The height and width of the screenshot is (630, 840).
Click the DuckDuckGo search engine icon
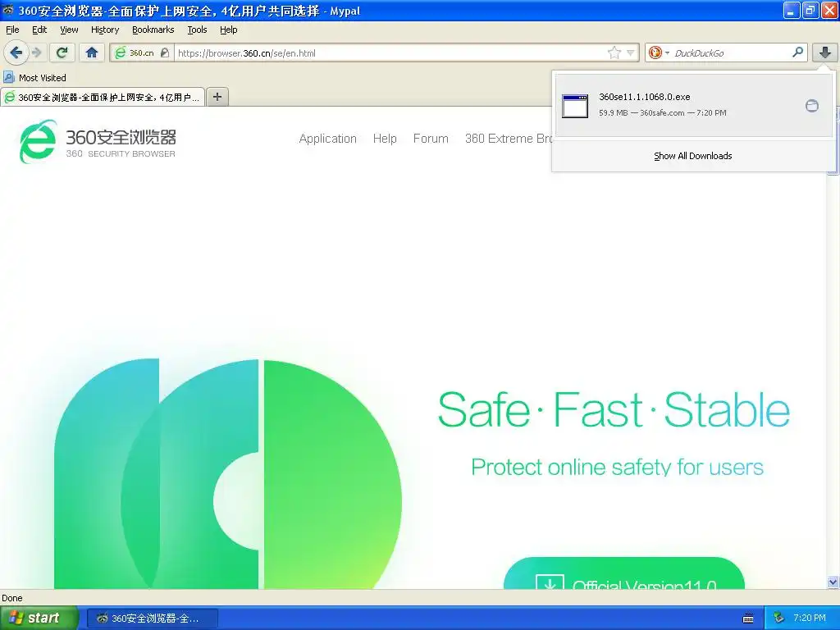(x=655, y=52)
